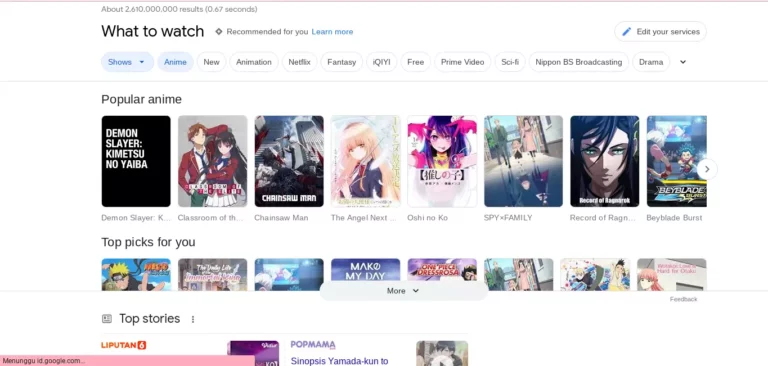Open Demon Slayer: Kimetsu no Yaiba poster
This screenshot has height=366, width=768.
(136, 161)
